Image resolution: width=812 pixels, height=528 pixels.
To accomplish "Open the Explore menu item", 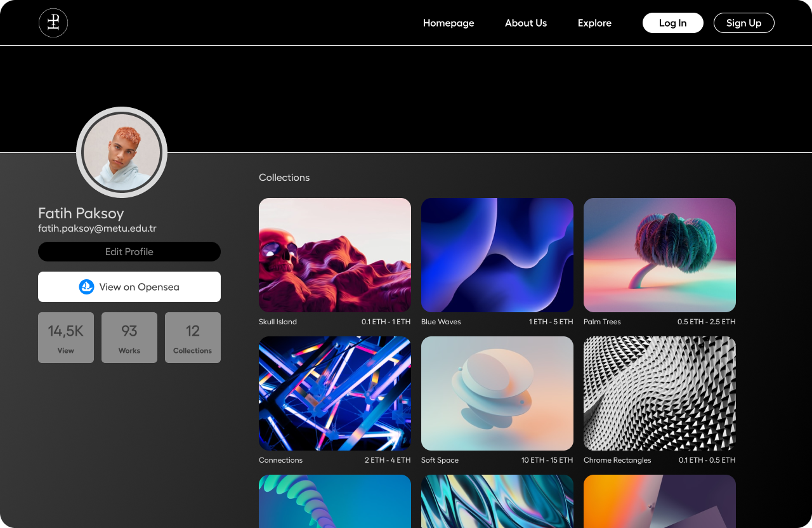I will [x=594, y=23].
